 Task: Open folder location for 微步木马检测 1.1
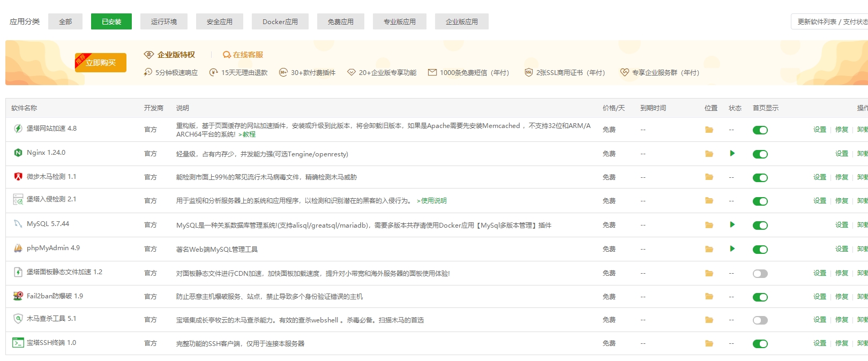709,177
